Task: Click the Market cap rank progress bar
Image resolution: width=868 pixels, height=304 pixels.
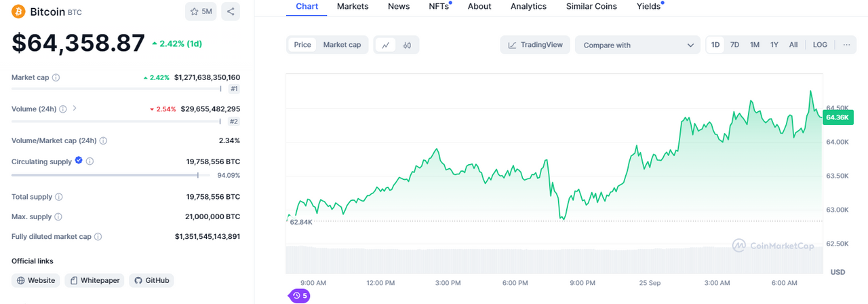Action: click(117, 89)
